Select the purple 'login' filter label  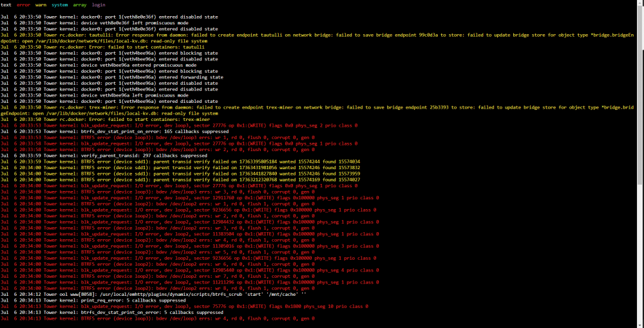tap(99, 5)
